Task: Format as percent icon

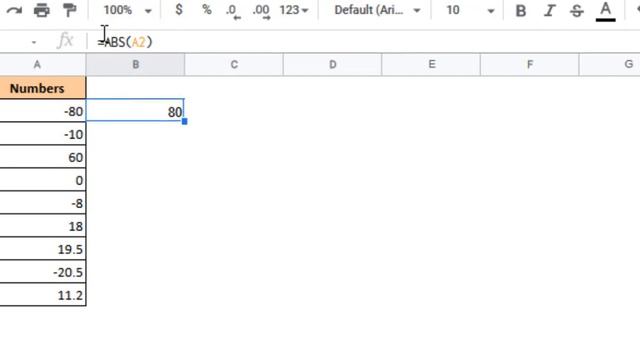Action: (x=207, y=10)
